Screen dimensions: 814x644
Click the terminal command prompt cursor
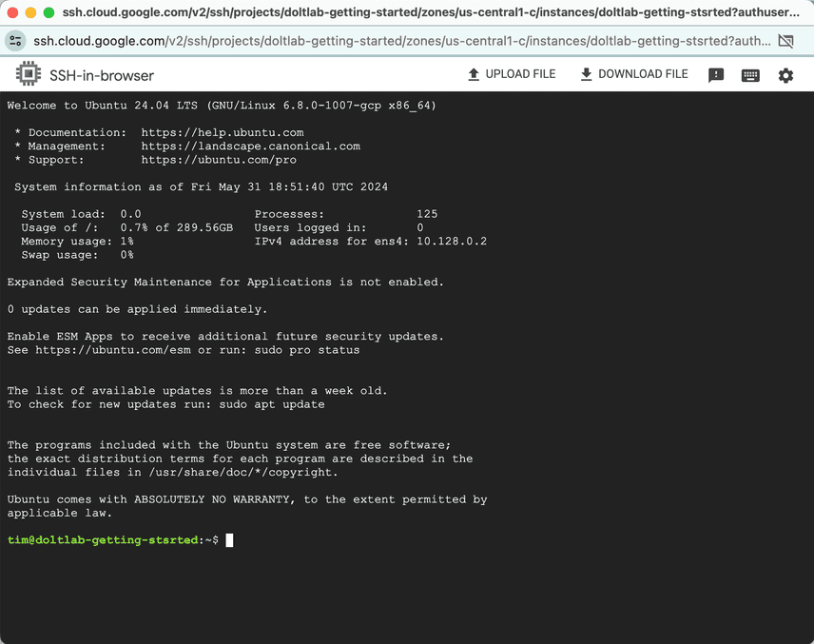coord(229,540)
